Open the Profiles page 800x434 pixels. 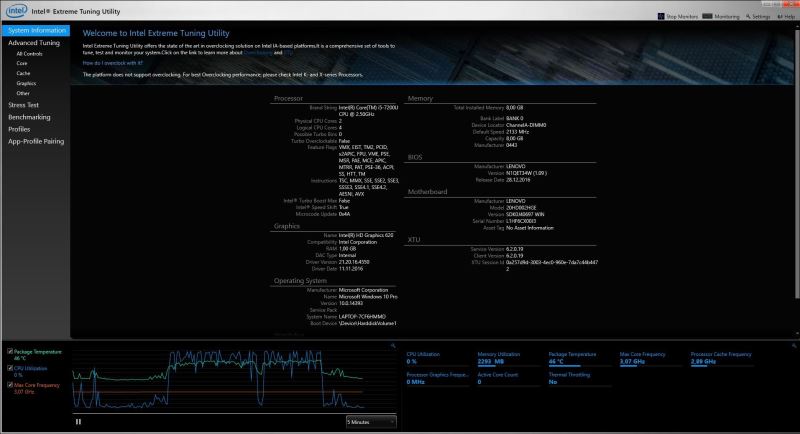[x=19, y=130]
